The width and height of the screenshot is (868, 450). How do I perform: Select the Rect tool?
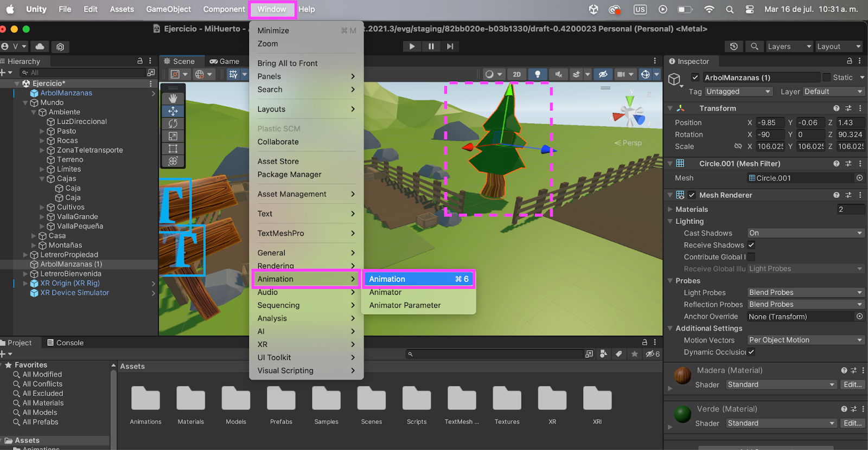click(173, 149)
